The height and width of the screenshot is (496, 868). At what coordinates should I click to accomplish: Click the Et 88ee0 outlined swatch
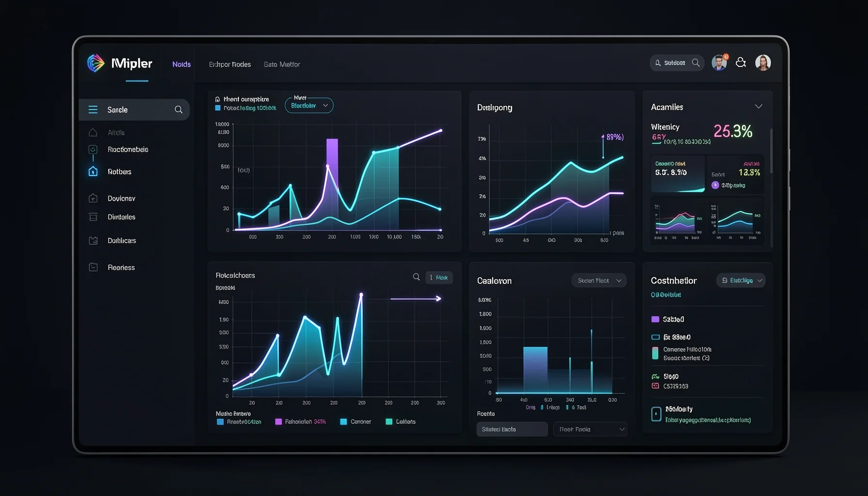[x=655, y=337]
